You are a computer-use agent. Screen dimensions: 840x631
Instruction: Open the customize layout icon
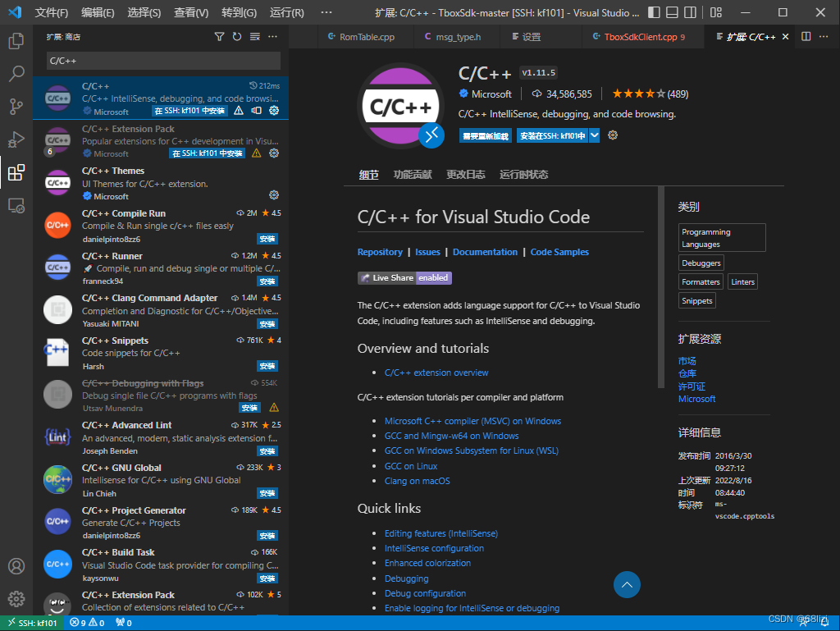click(x=716, y=12)
